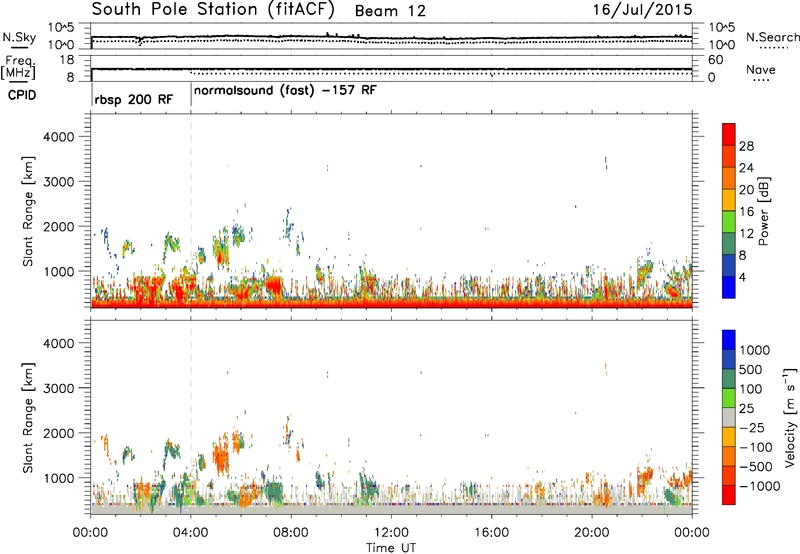This screenshot has height=554, width=800.
Task: Select the 'N.Sky' legend label
Action: point(19,38)
